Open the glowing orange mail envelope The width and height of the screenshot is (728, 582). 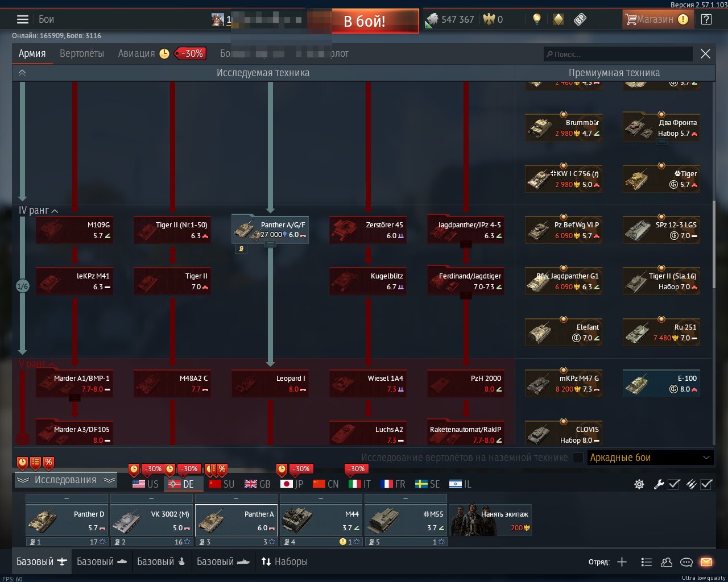(x=706, y=562)
